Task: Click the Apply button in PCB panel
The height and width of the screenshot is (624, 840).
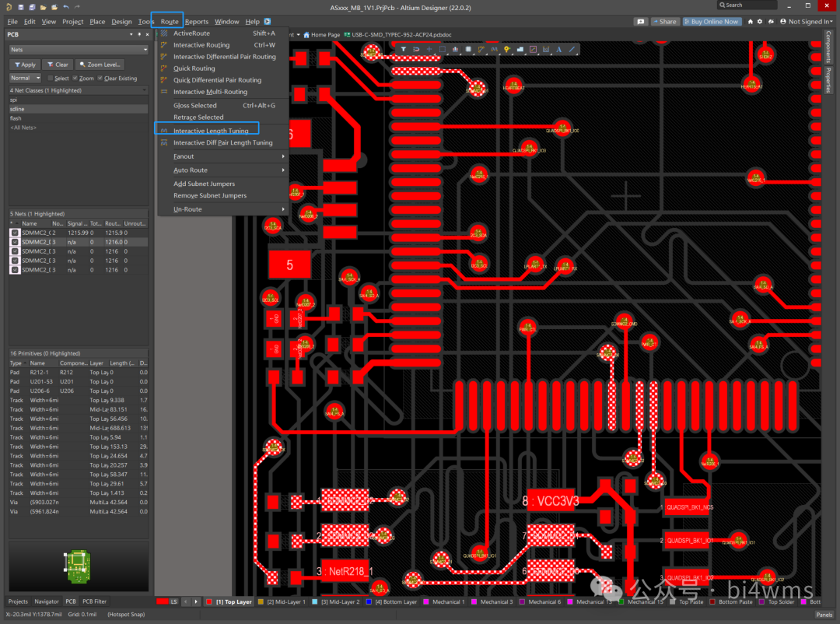Action: pyautogui.click(x=24, y=65)
